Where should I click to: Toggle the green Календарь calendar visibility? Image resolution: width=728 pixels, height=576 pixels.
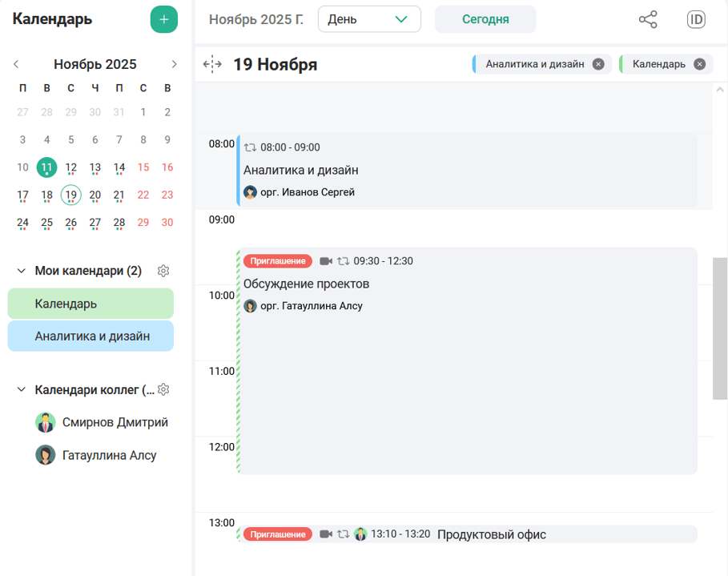[x=90, y=304]
